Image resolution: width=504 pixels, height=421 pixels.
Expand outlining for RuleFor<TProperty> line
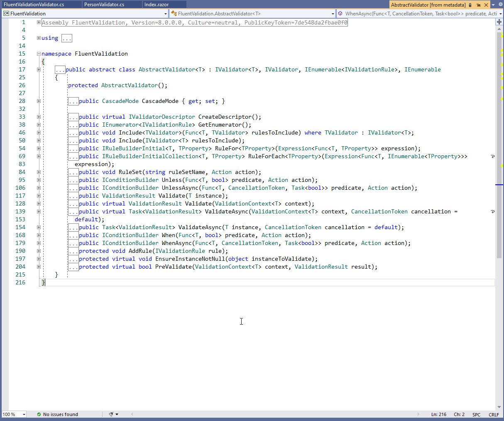(x=39, y=149)
